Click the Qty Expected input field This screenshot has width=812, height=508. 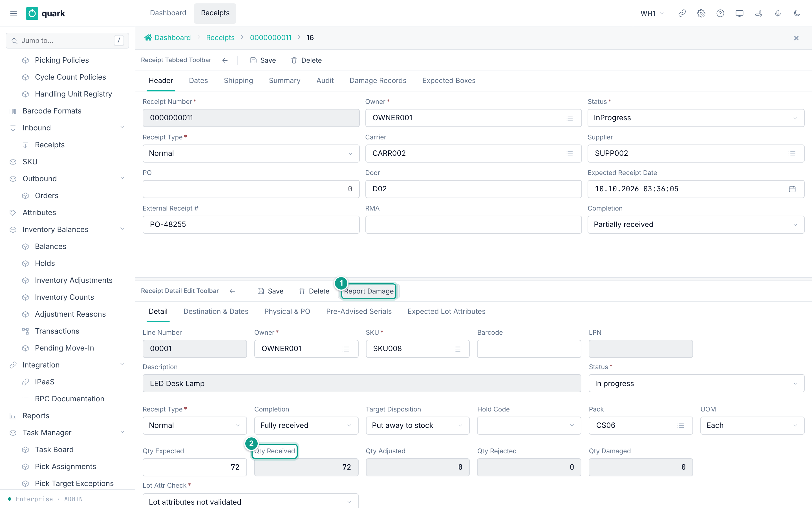[x=195, y=467]
